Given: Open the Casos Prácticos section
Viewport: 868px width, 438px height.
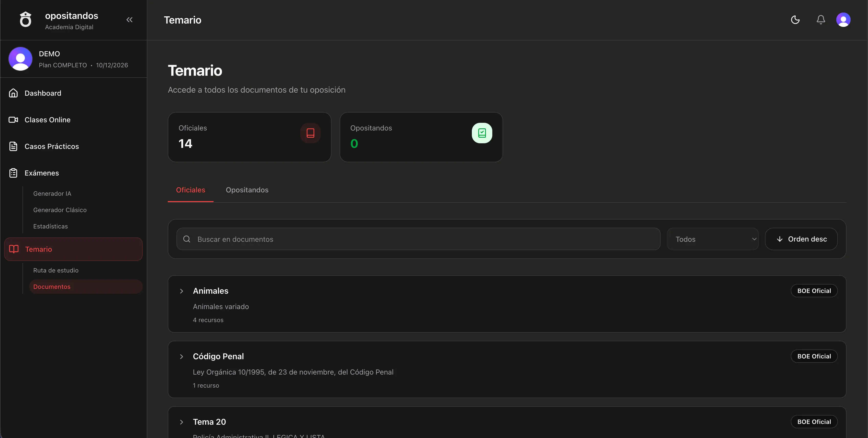Looking at the screenshot, I should click(73, 146).
